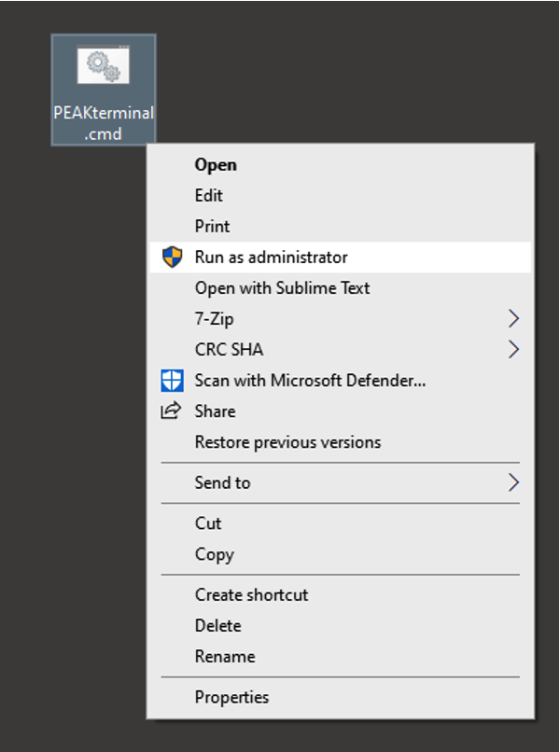This screenshot has height=752, width=560.
Task: Choose Delete from the context menu
Action: tap(217, 626)
